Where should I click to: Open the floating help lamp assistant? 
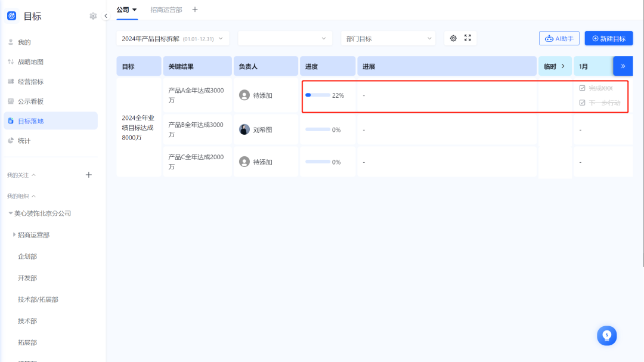pyautogui.click(x=607, y=336)
